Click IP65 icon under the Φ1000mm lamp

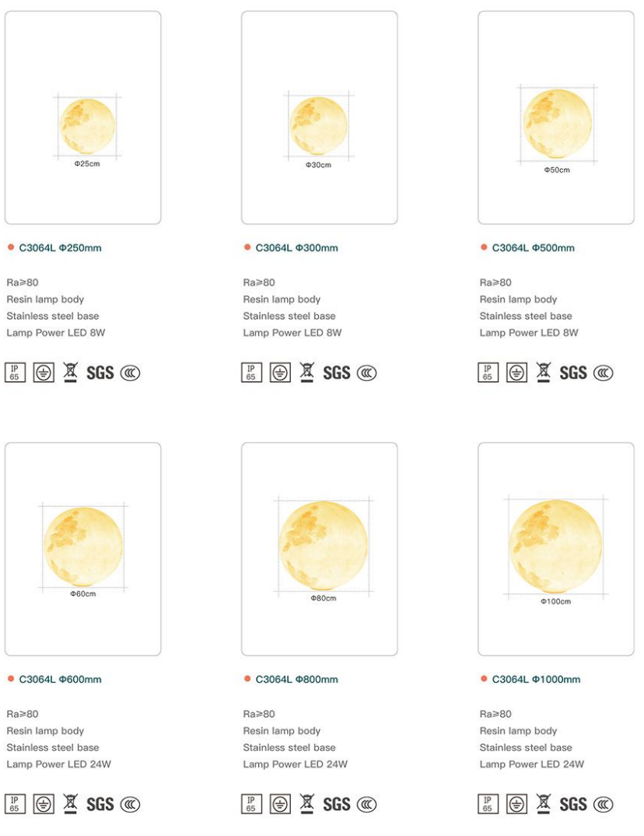pos(488,805)
